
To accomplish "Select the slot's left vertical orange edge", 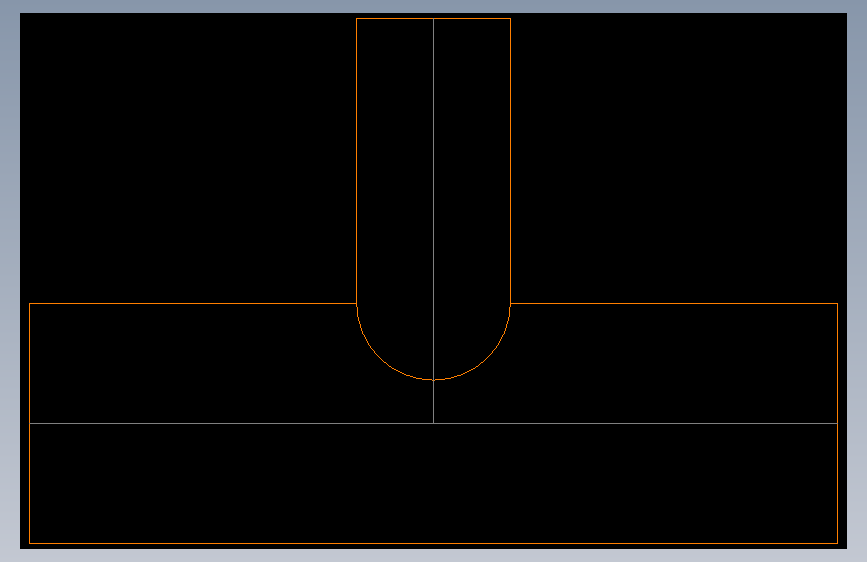I will (x=357, y=161).
